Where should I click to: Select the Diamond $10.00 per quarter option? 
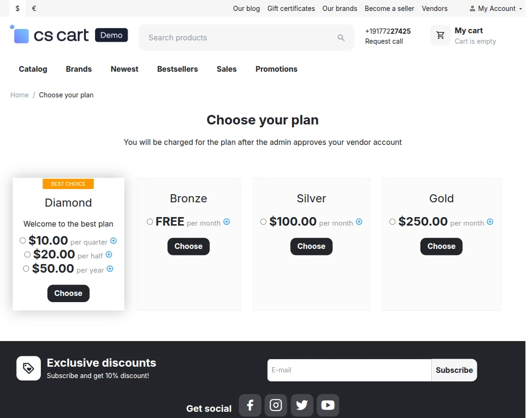click(x=22, y=240)
